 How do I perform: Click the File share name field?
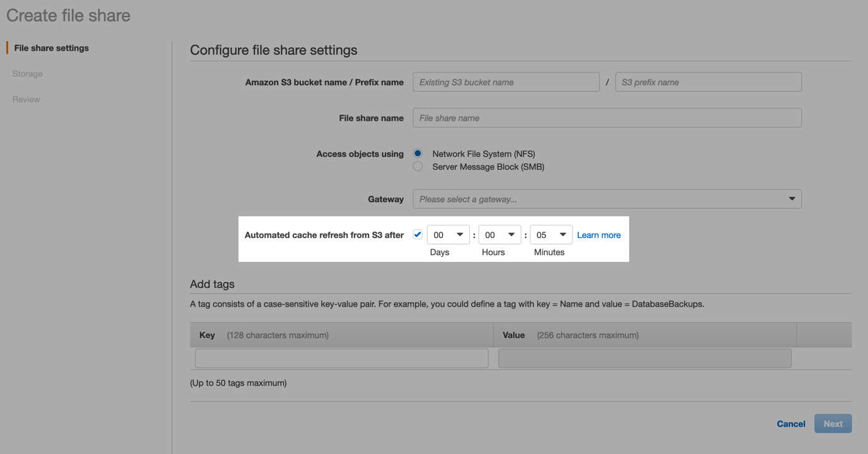click(607, 118)
